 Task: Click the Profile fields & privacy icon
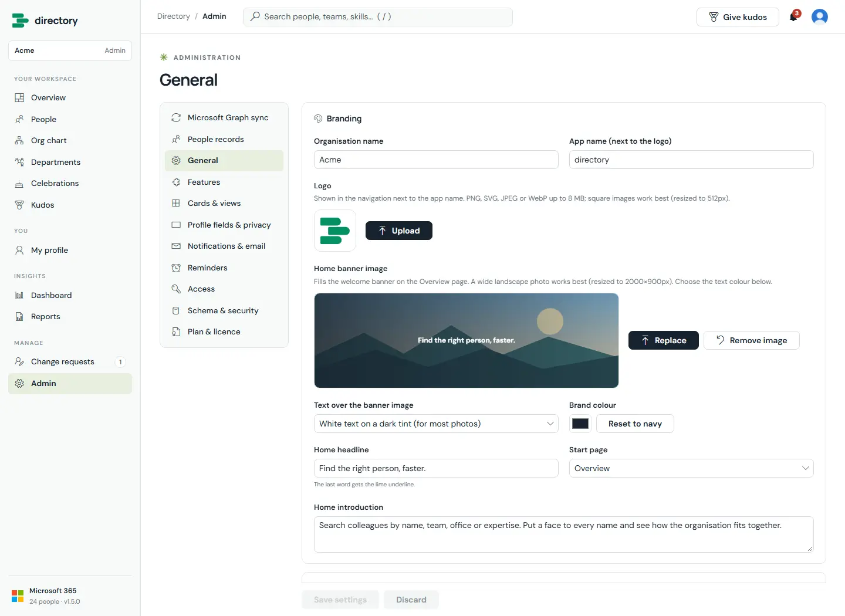click(176, 225)
